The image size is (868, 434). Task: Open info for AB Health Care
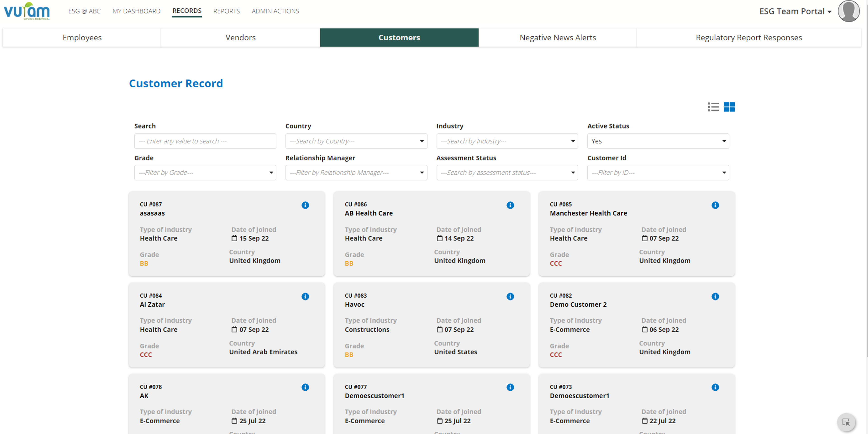point(510,205)
